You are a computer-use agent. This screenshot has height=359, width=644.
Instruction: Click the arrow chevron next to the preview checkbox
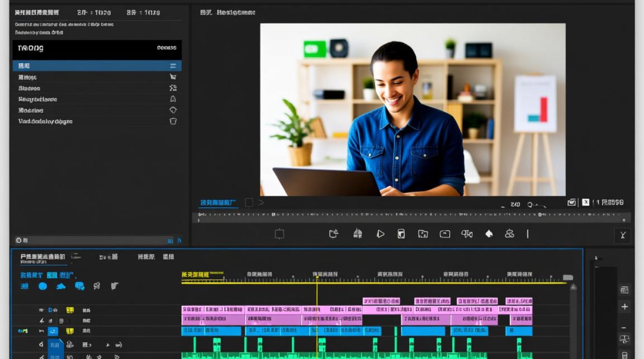pyautogui.click(x=261, y=202)
